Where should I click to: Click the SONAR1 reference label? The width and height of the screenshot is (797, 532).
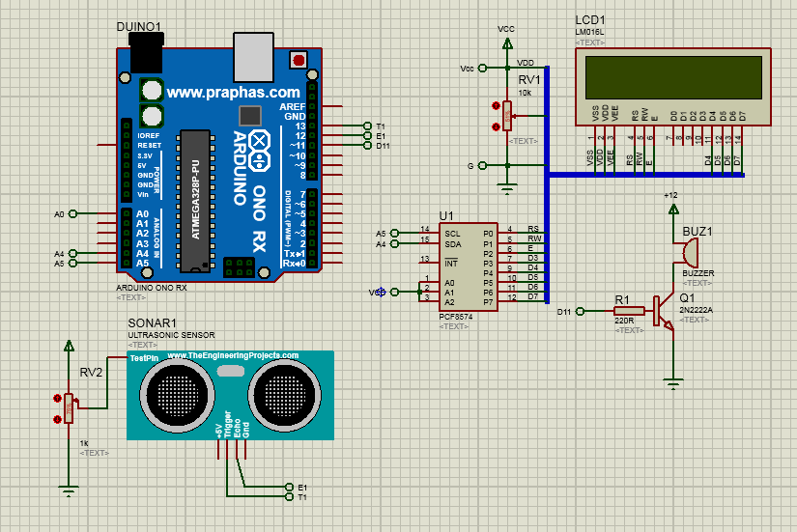(152, 323)
